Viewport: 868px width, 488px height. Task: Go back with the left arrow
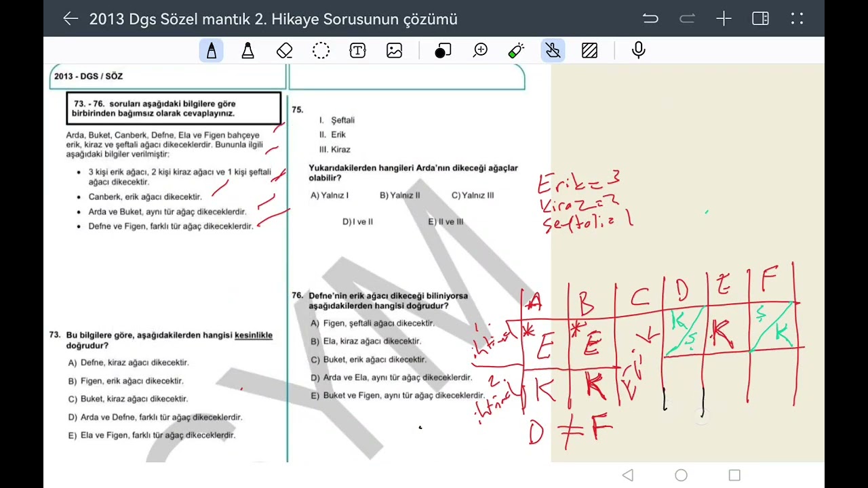click(71, 19)
